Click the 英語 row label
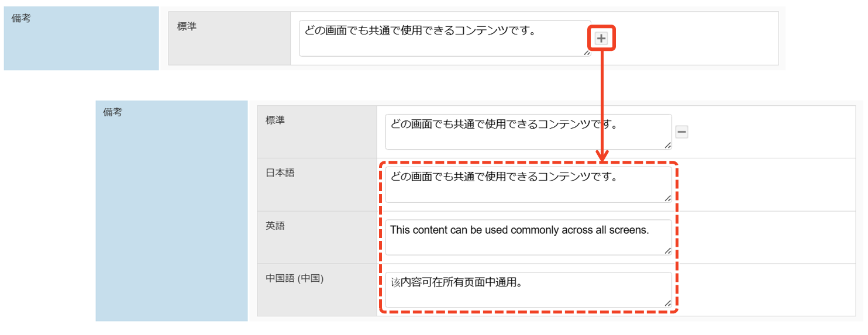 pos(275,226)
